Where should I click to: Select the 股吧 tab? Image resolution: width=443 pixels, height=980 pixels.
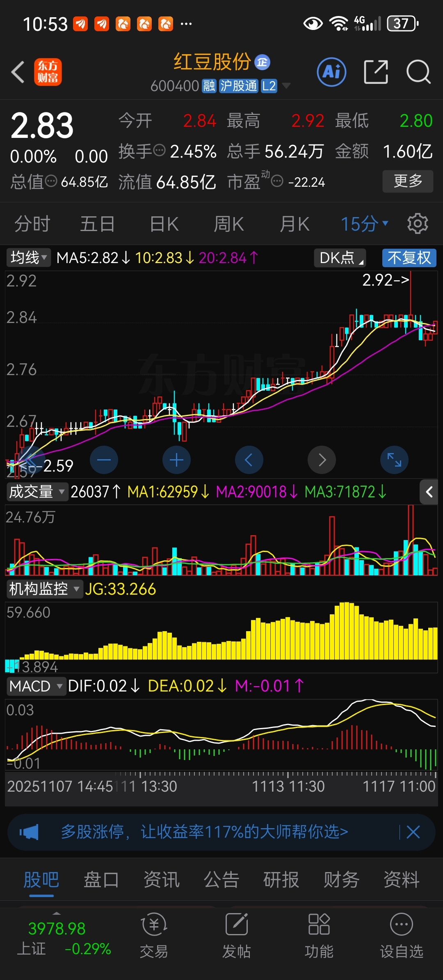tap(41, 880)
